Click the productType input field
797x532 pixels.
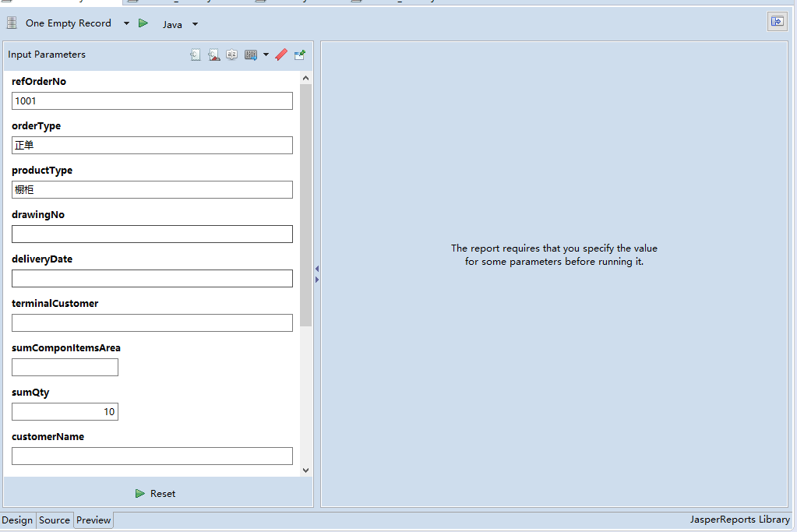pyautogui.click(x=152, y=189)
